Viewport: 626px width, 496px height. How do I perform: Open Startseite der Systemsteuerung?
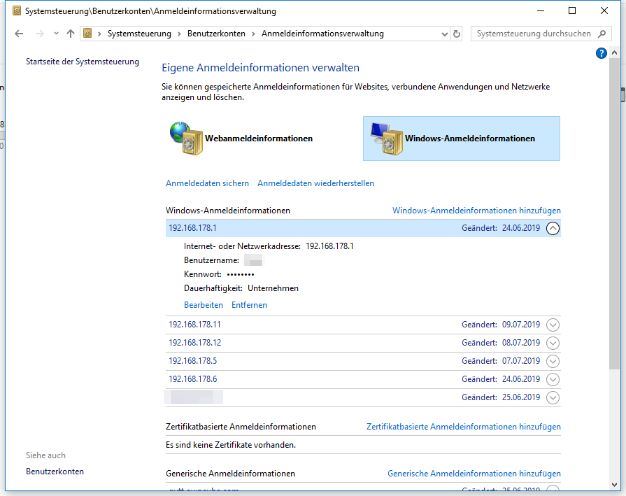tap(82, 62)
